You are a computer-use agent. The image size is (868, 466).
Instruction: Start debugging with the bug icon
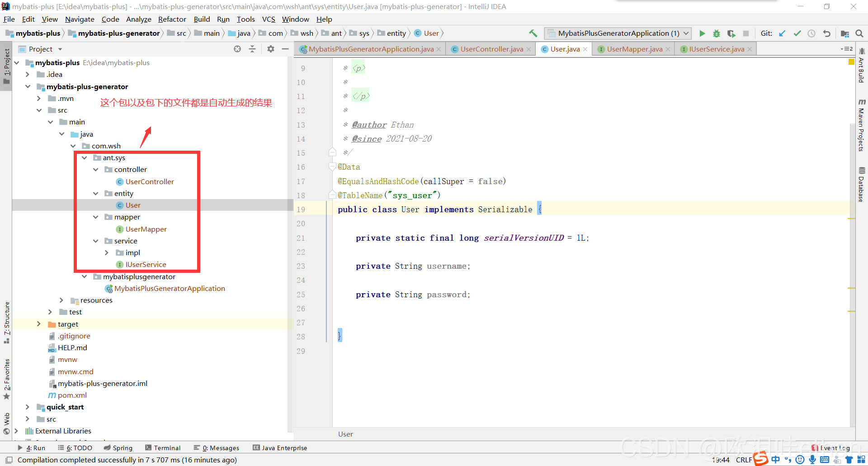point(717,33)
